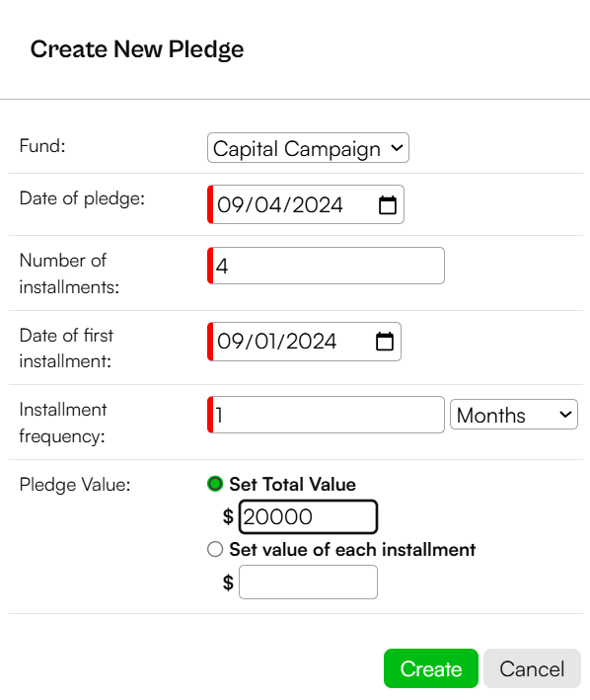The height and width of the screenshot is (700, 590).
Task: Click the Months dropdown chevron arrow
Action: [565, 415]
